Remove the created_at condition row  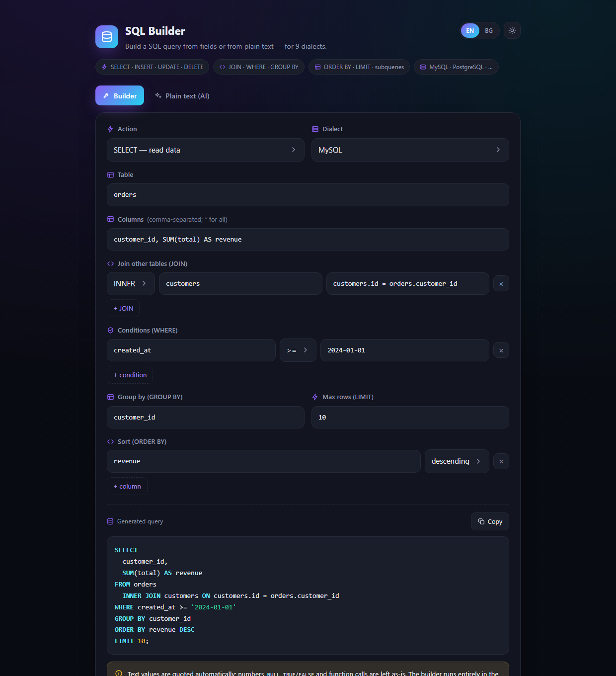pos(501,350)
